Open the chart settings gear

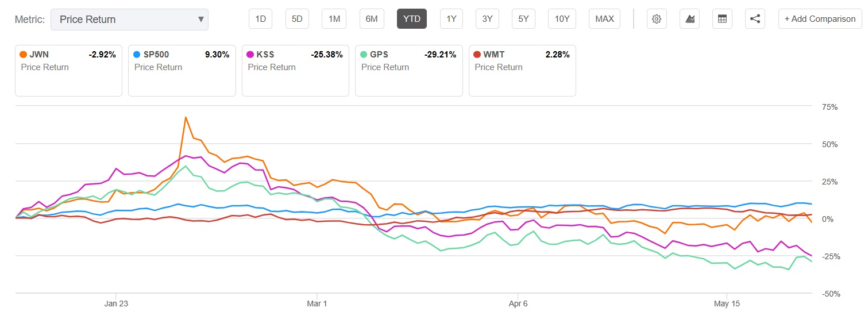657,19
